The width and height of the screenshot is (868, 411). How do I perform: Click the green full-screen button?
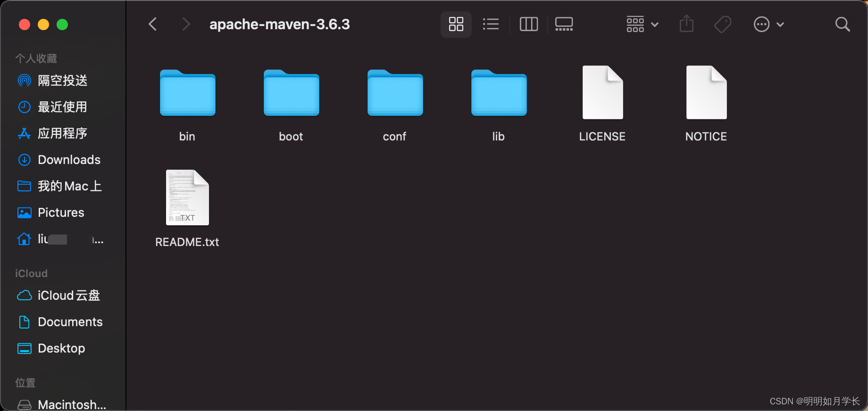tap(62, 25)
